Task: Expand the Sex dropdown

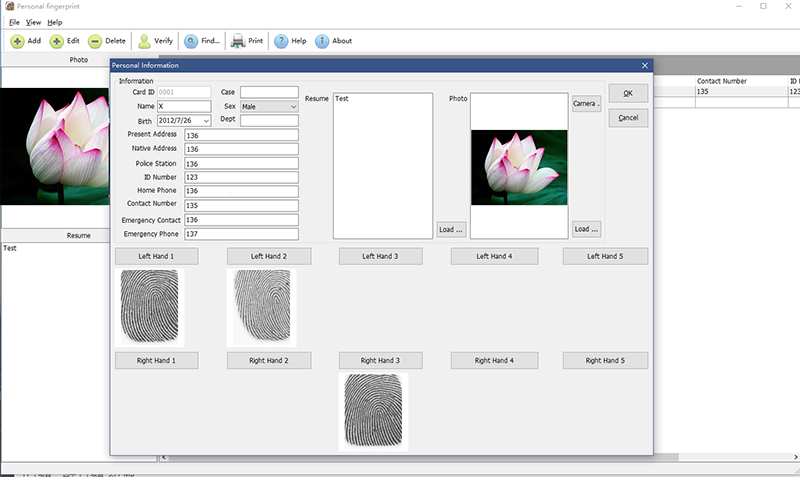Action: pos(293,107)
